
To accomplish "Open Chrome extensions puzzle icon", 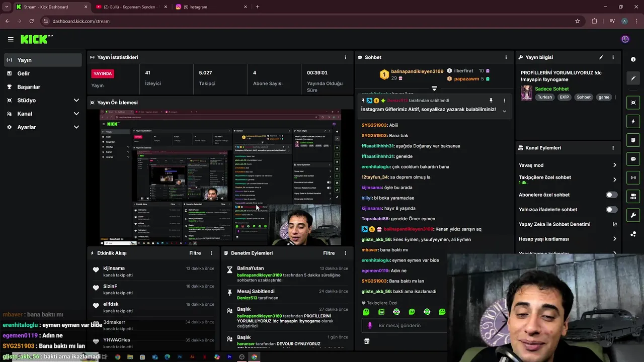I will click(x=595, y=21).
